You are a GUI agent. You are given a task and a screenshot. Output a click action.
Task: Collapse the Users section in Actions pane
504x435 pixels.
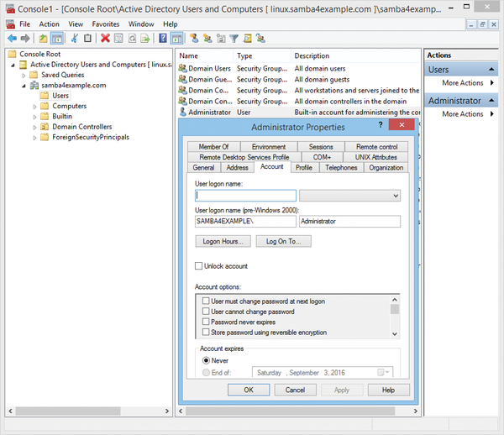491,70
